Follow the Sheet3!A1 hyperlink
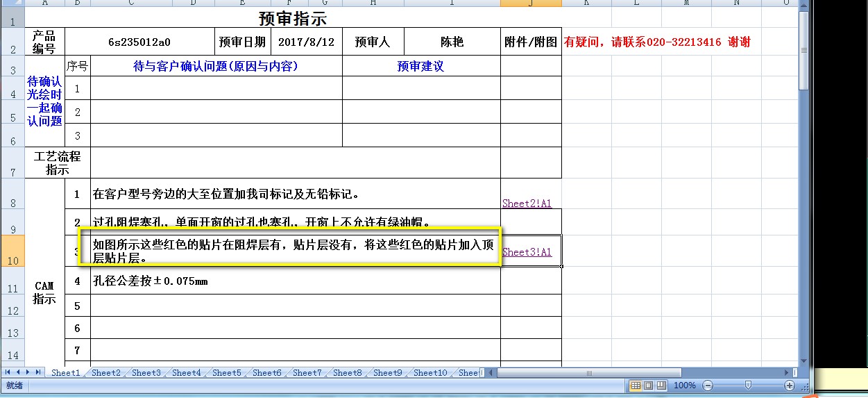Viewport: 868px width, 398px height. 527,252
